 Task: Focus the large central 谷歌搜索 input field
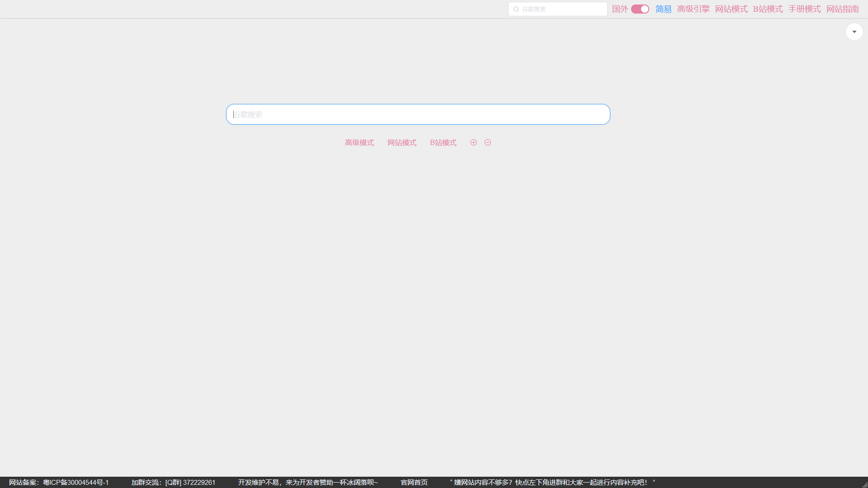(418, 114)
